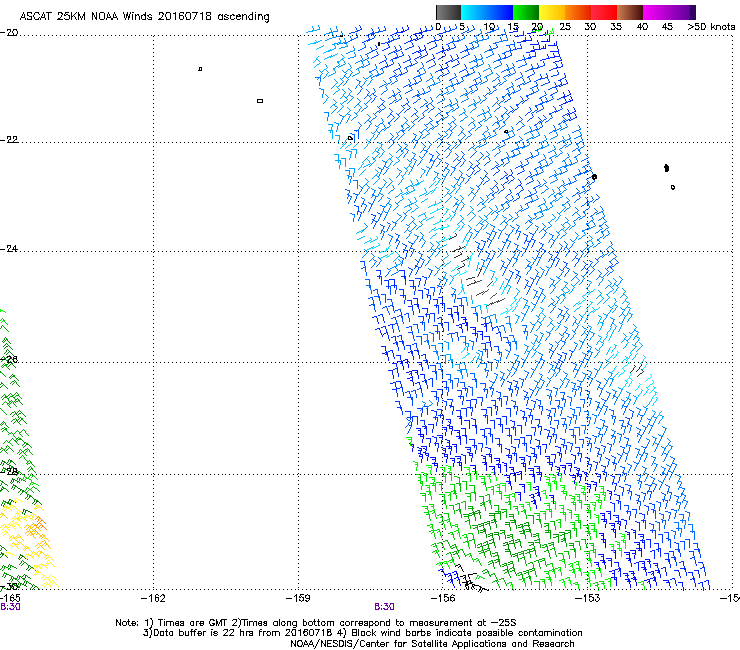Image resolution: width=740 pixels, height=650 pixels.
Task: Select the note line about black wind barbs
Action: tap(362, 633)
